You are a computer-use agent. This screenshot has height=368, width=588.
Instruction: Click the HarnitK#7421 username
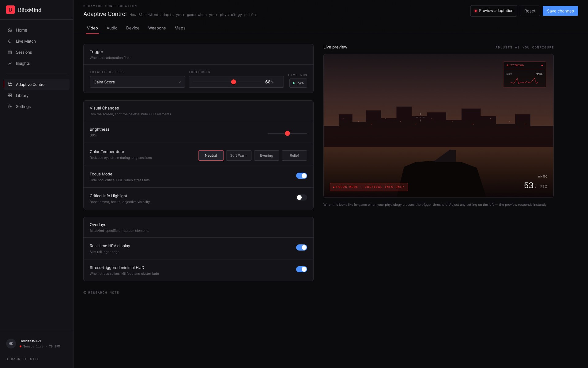pyautogui.click(x=30, y=341)
